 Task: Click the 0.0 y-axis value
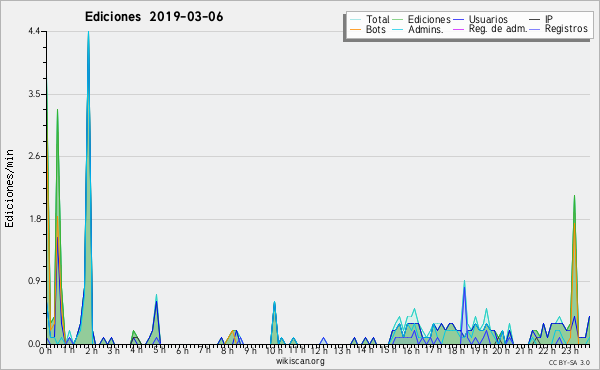(34, 344)
